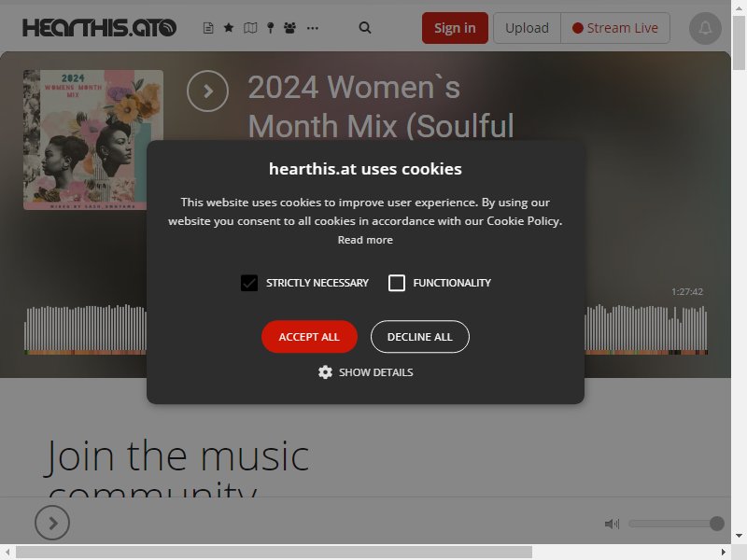747x560 pixels.
Task: Mute the volume speaker icon
Action: point(613,524)
